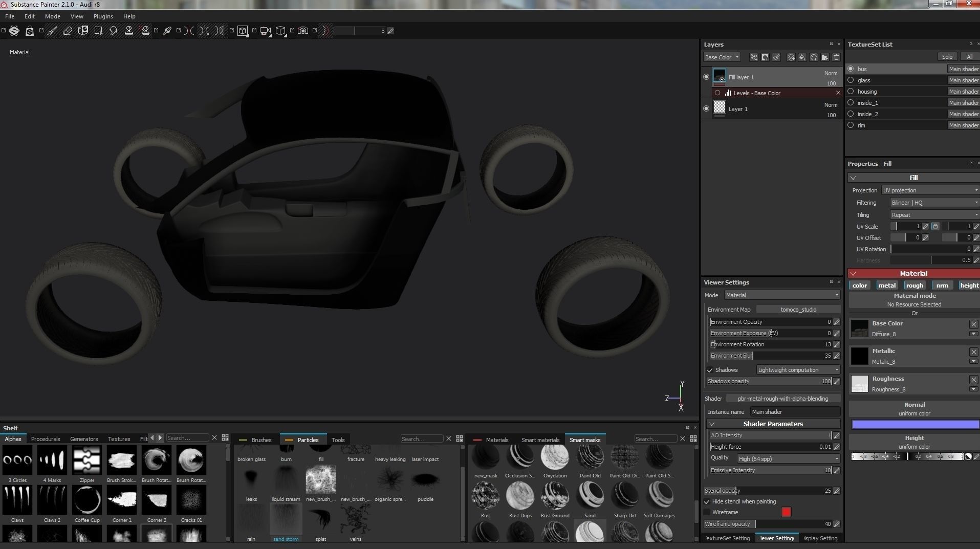Select the glass texture set radio
This screenshot has height=549, width=980.
[851, 80]
